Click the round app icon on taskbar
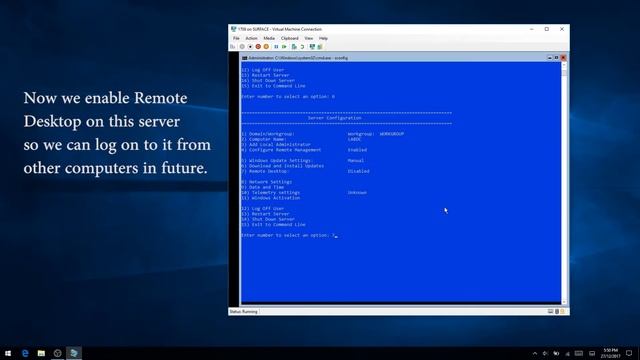640x360 pixels. [x=58, y=353]
